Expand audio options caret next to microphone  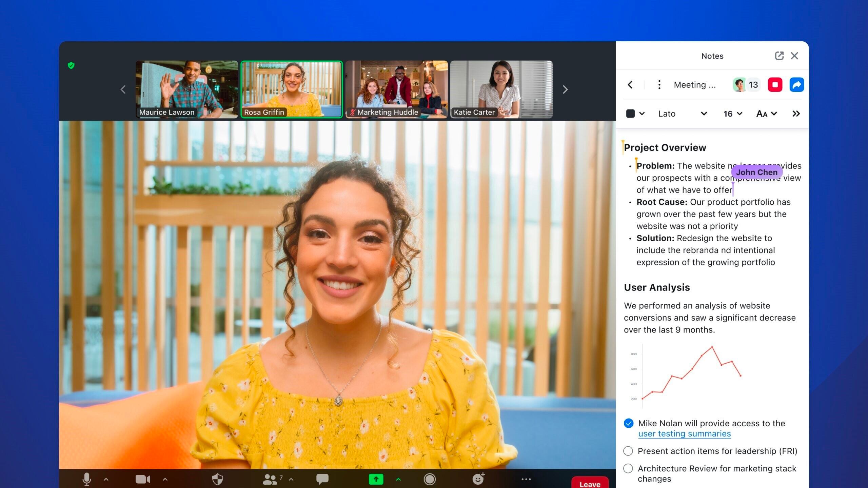(106, 479)
